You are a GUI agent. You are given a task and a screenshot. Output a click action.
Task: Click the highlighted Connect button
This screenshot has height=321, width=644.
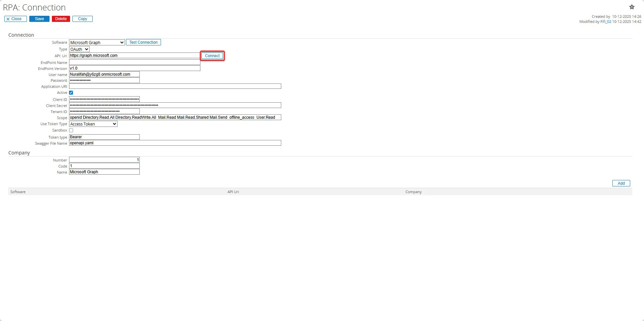click(212, 56)
